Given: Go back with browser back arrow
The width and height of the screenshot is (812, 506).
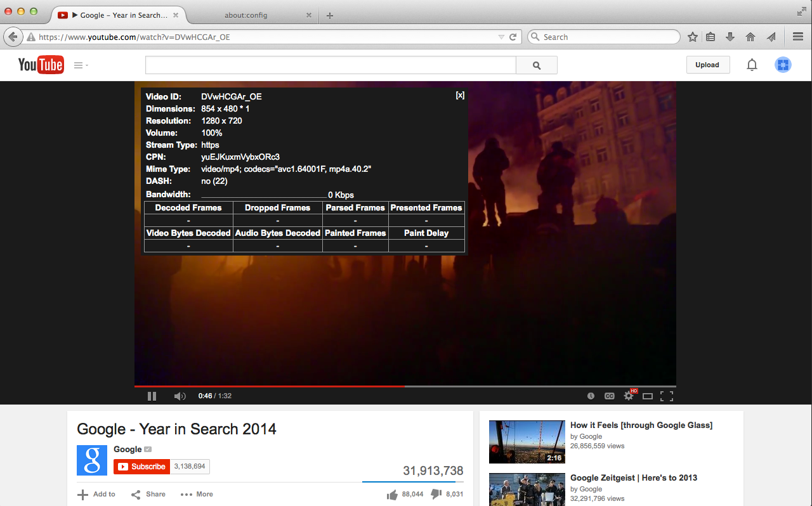Looking at the screenshot, I should [x=12, y=37].
